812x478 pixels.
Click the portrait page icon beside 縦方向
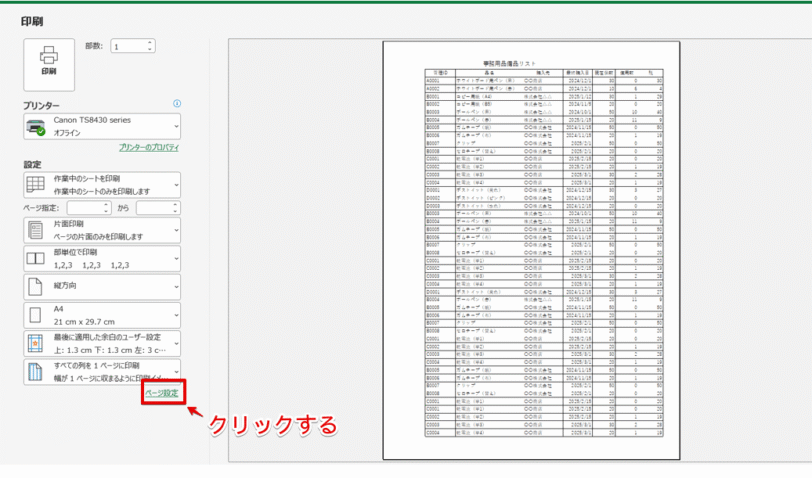coord(35,286)
